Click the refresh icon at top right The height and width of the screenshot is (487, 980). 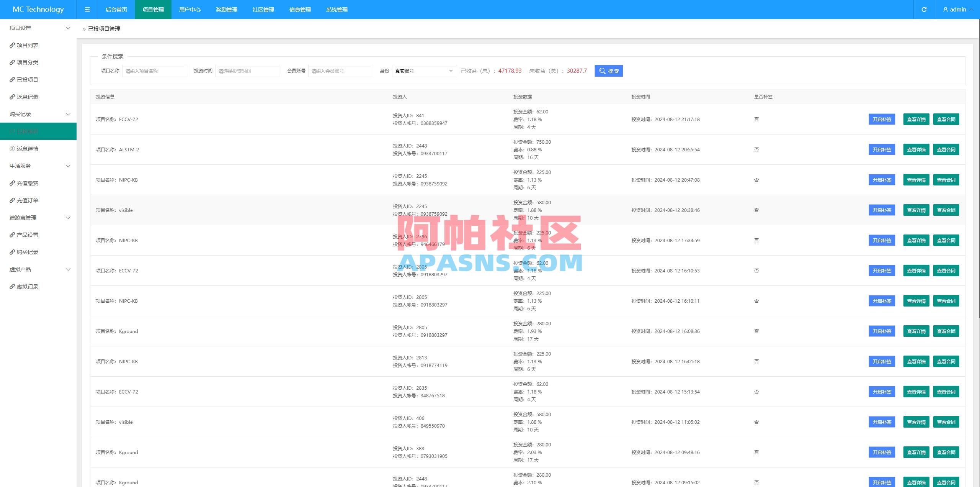point(924,10)
